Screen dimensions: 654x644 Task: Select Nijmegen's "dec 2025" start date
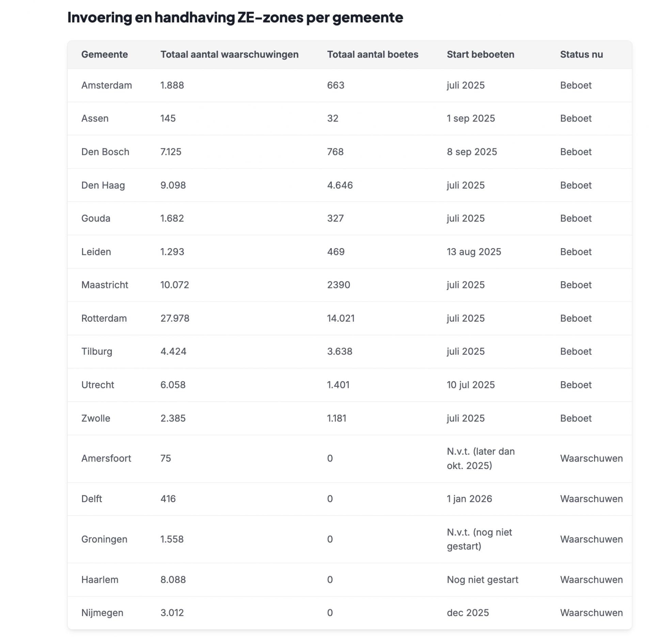point(468,613)
